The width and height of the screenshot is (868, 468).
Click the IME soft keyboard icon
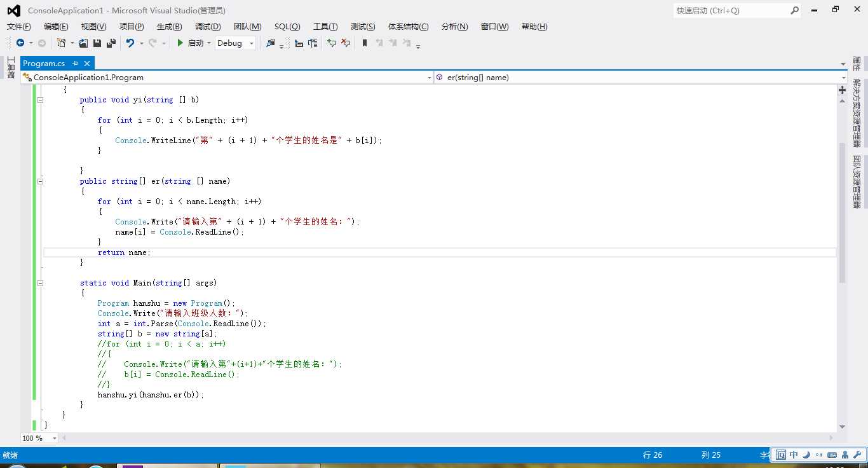[832, 455]
